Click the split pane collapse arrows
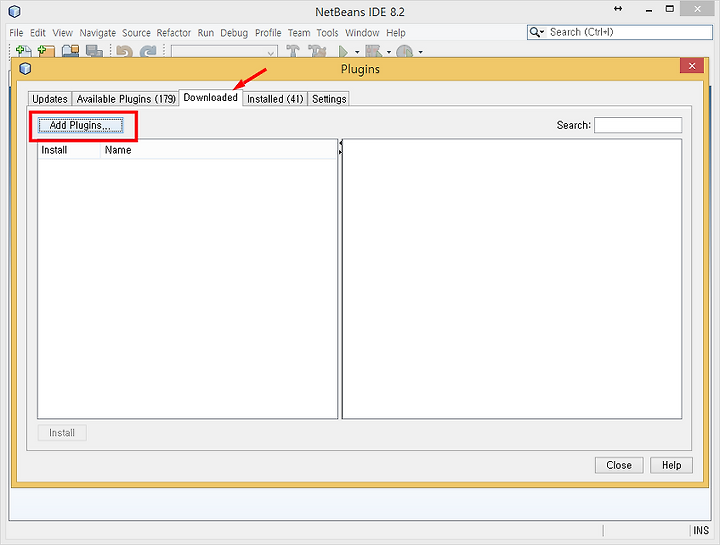The image size is (720, 545). coord(341,147)
